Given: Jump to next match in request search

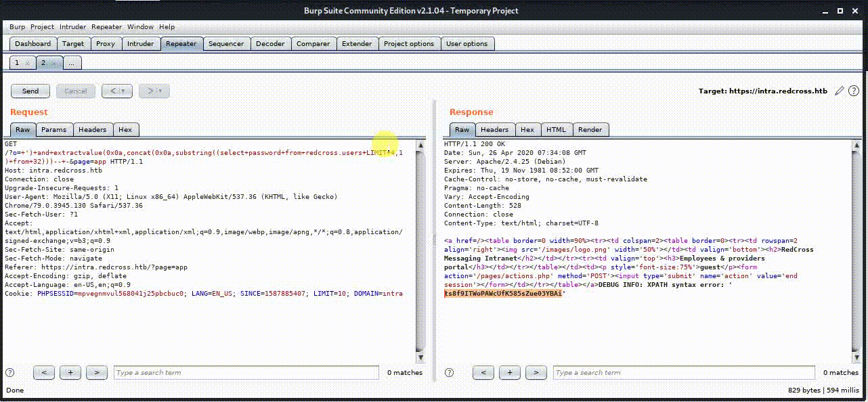Looking at the screenshot, I should [x=97, y=372].
